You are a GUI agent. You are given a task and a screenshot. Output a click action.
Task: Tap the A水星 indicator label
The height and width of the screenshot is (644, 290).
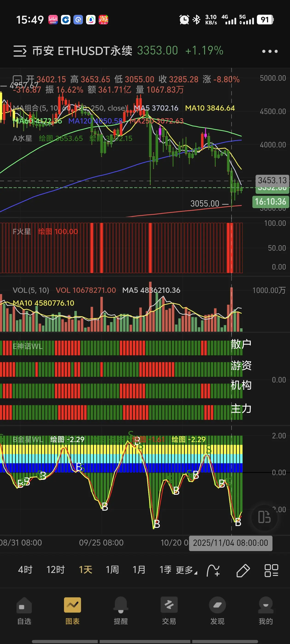[x=23, y=138]
